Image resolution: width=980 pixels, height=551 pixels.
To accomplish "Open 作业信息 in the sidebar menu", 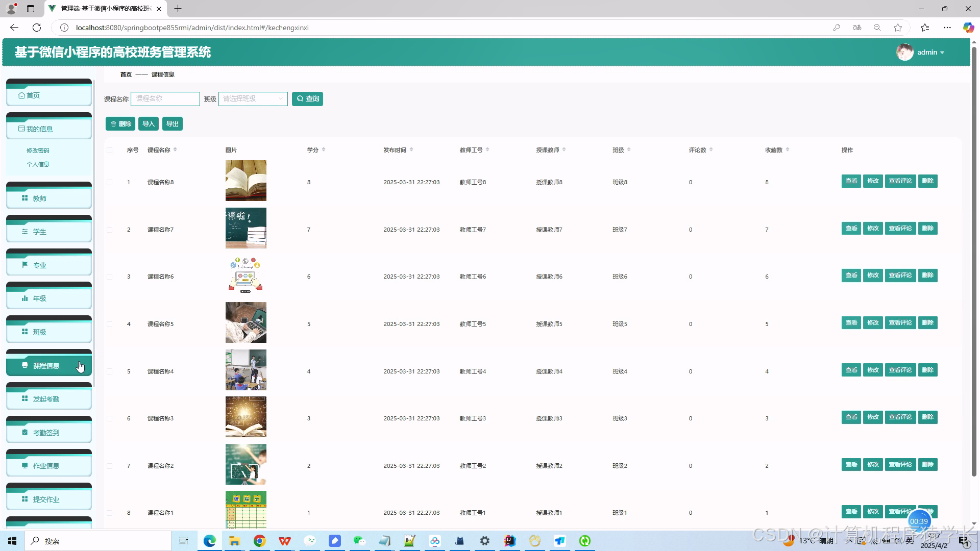I will (x=46, y=466).
